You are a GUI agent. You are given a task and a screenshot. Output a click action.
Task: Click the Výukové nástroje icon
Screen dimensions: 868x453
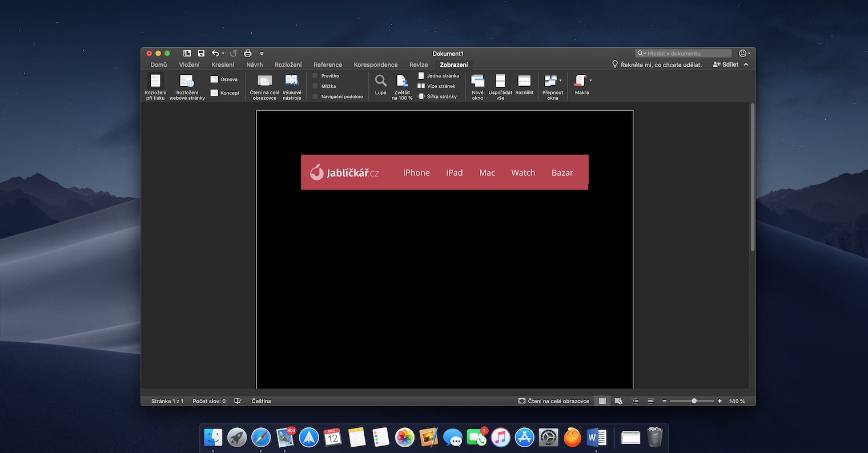[x=292, y=81]
